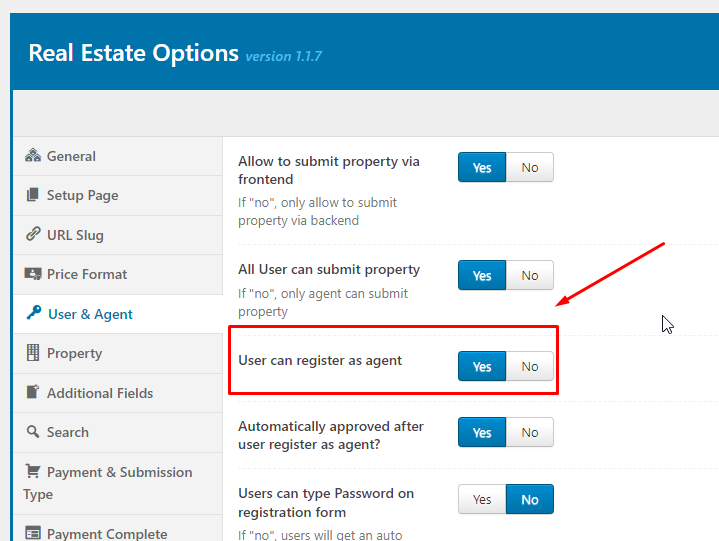Select No for User can register as agent
719x541 pixels.
pyautogui.click(x=530, y=367)
